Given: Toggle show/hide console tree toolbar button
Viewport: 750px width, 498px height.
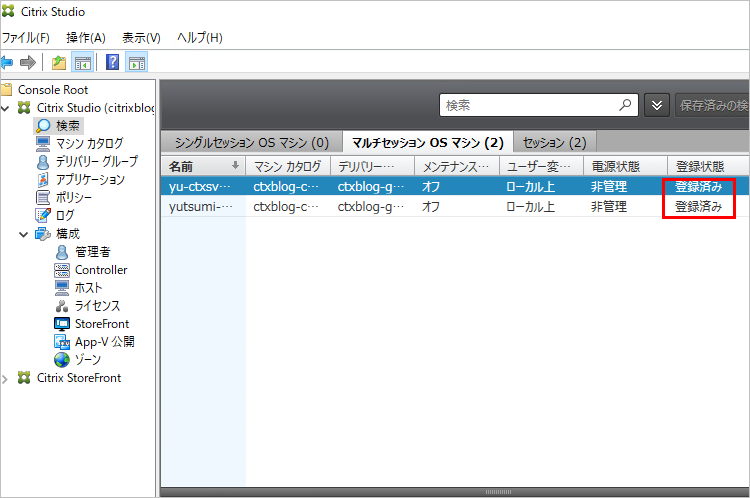Looking at the screenshot, I should pyautogui.click(x=83, y=63).
